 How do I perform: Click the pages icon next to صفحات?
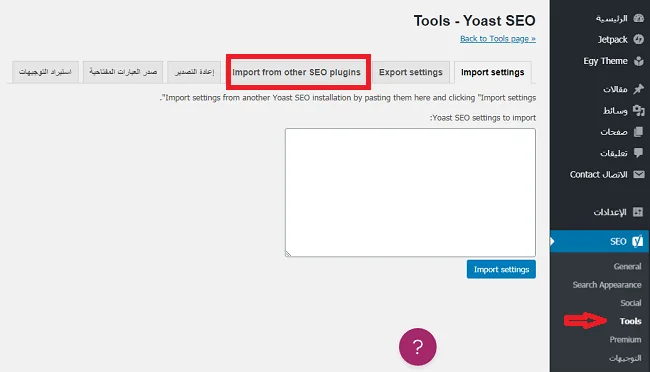[638, 131]
